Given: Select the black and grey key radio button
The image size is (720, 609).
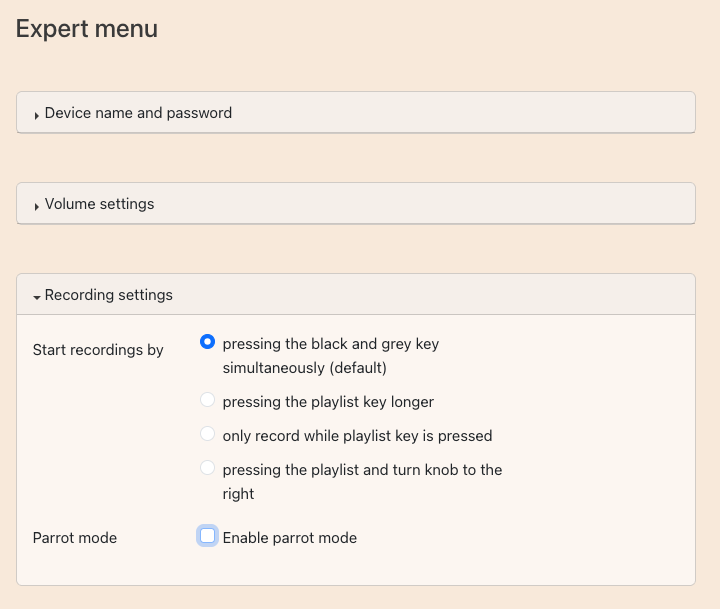Looking at the screenshot, I should (x=207, y=342).
